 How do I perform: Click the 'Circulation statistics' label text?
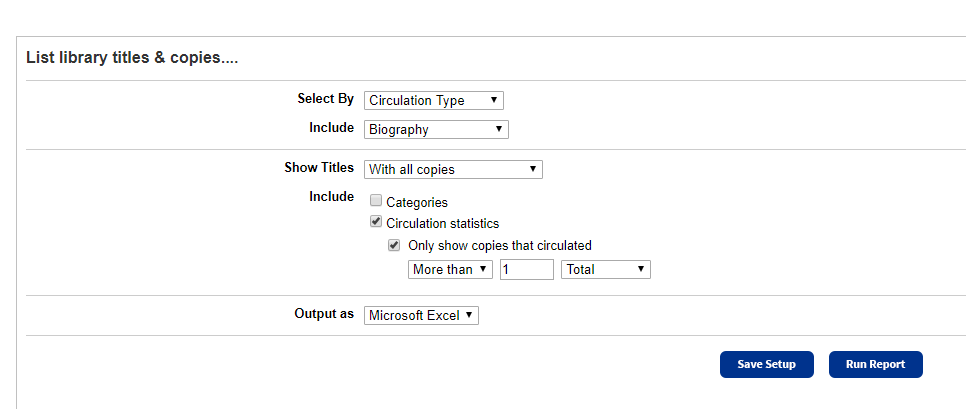pos(442,224)
